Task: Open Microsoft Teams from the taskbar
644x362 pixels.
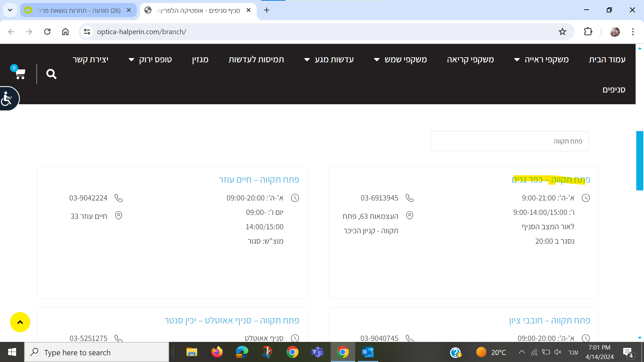Action: point(317,352)
